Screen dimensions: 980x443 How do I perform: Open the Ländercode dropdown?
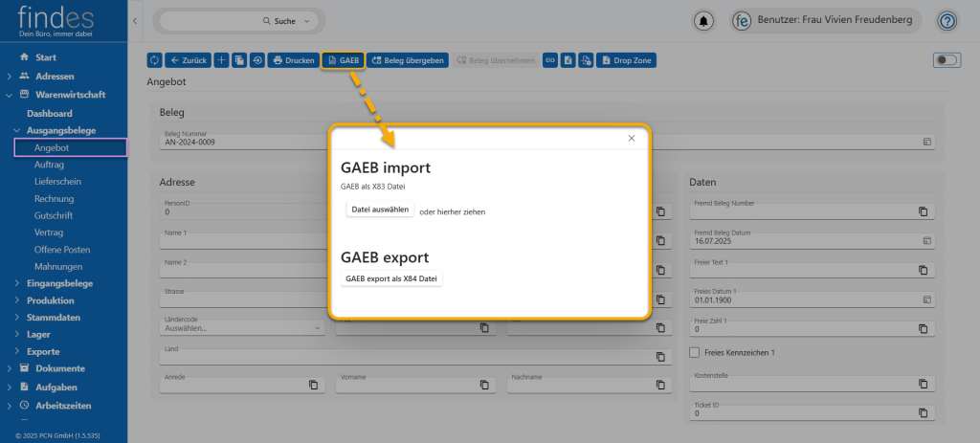(x=243, y=327)
